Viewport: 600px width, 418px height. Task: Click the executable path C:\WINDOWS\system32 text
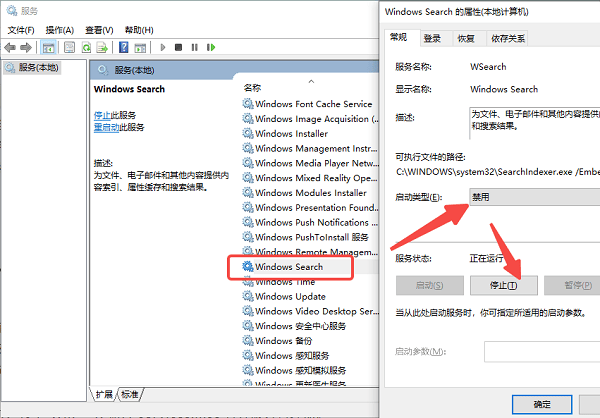coord(497,172)
